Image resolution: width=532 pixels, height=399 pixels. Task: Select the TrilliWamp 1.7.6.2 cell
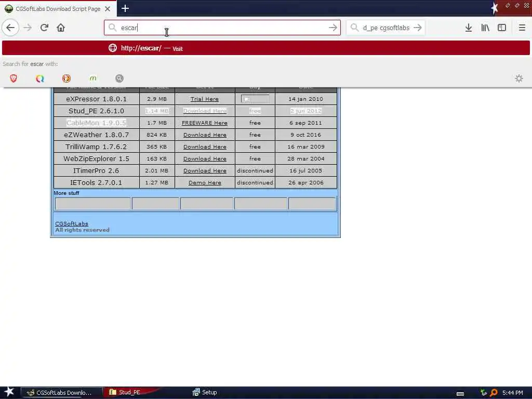[x=96, y=147]
